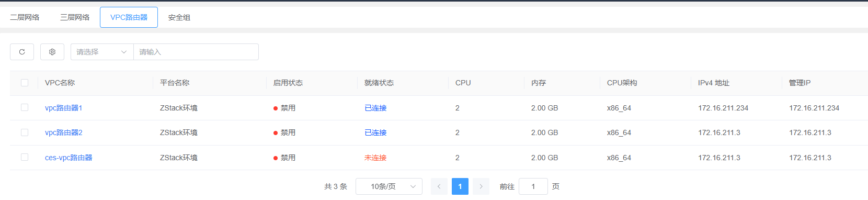Click the CPU column header
Viewport: 868px width, 200px height.
pyautogui.click(x=463, y=83)
